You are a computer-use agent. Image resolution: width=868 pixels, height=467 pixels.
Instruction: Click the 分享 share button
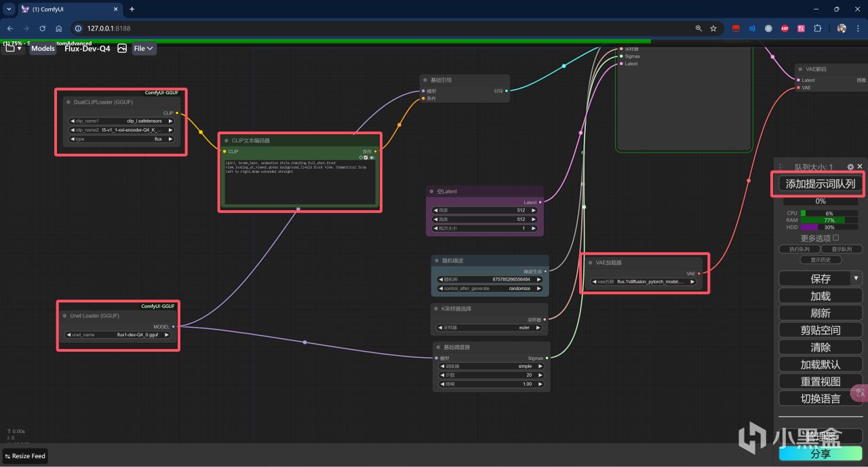click(x=820, y=453)
